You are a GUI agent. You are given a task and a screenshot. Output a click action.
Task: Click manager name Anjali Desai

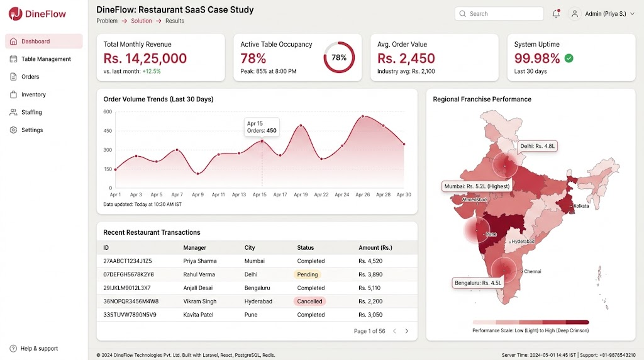tap(198, 288)
